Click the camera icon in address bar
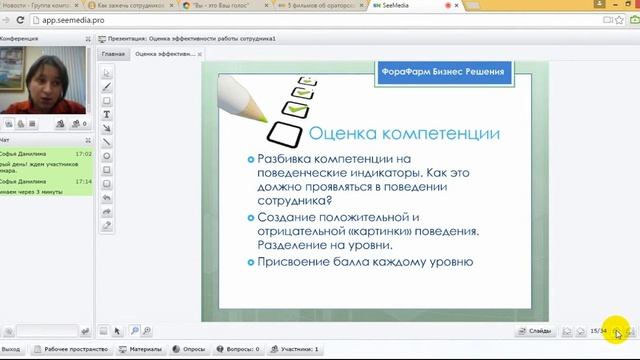The width and height of the screenshot is (640, 360). tap(608, 20)
